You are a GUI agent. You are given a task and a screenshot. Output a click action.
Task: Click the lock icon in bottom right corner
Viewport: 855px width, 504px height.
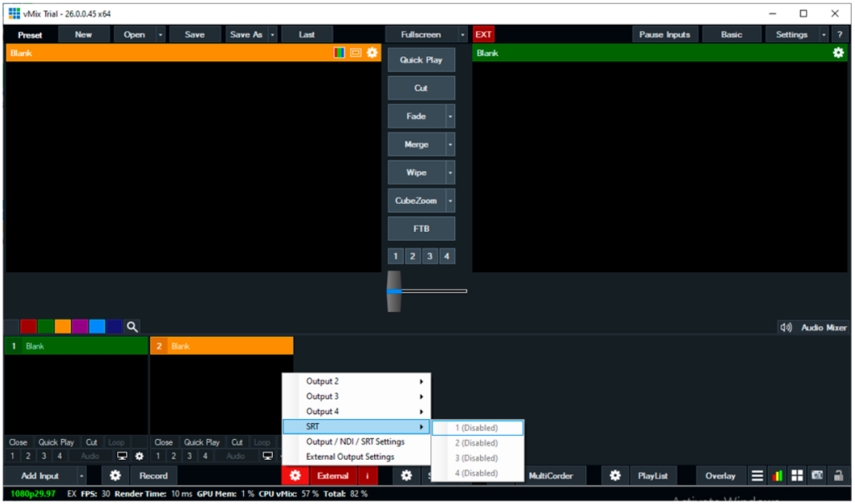click(837, 476)
